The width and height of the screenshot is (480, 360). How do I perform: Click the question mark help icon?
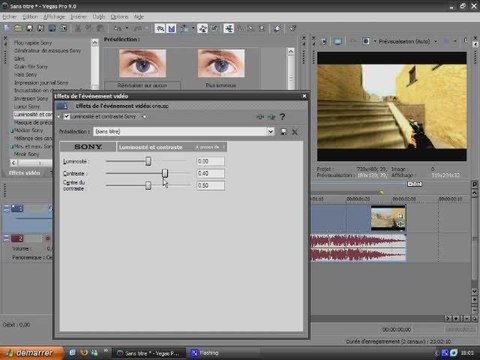tap(283, 117)
